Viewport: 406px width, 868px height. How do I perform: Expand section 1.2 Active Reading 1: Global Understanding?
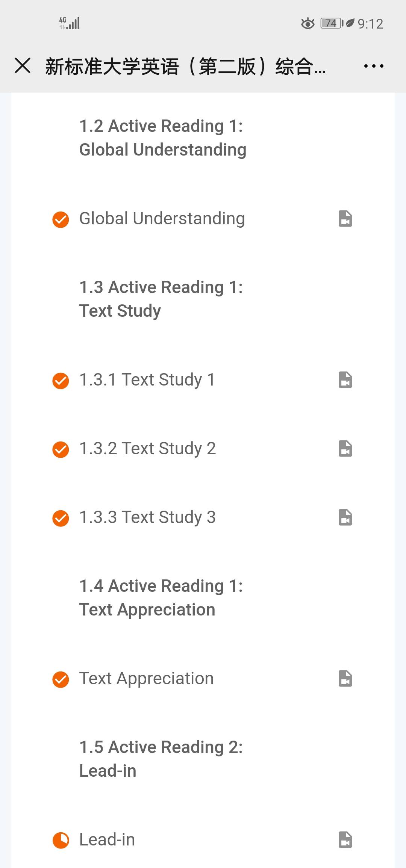pyautogui.click(x=162, y=138)
